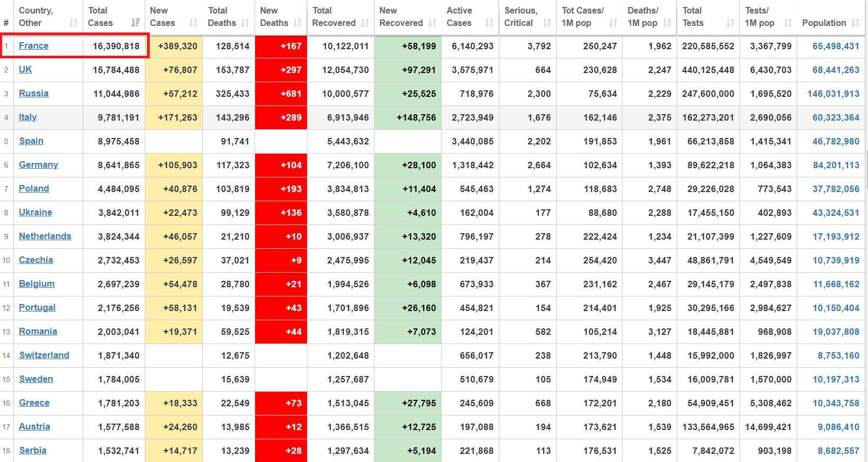Sort by New Cases column icon

193,23
